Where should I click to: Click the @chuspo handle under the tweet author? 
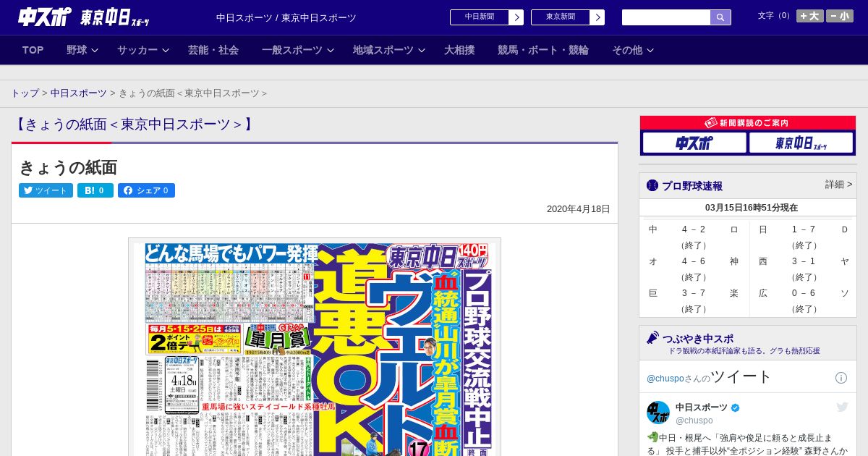click(x=694, y=421)
